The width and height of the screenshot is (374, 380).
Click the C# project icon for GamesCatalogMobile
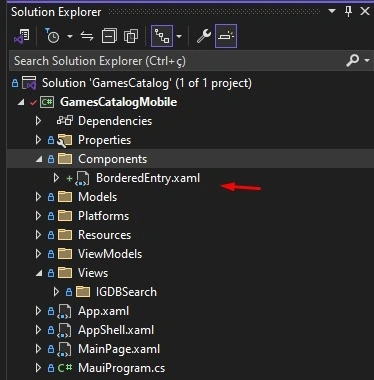pos(47,102)
